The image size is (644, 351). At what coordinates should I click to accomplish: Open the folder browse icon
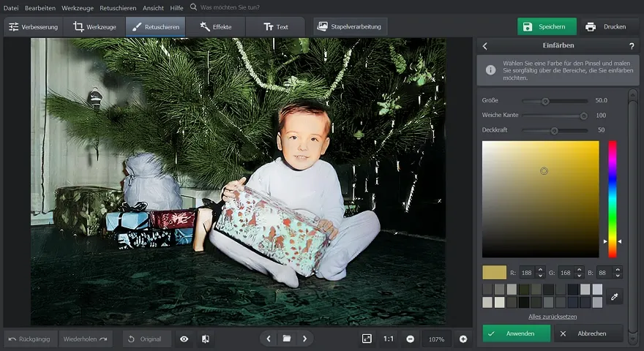[287, 339]
